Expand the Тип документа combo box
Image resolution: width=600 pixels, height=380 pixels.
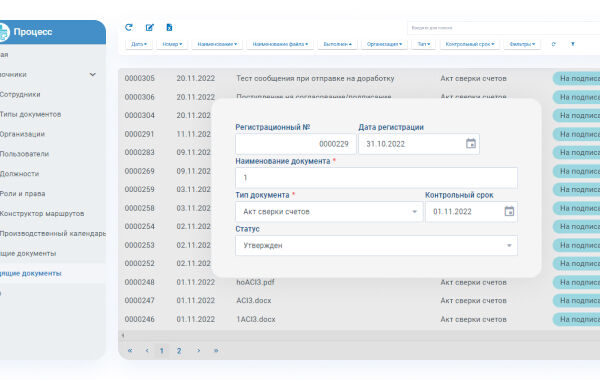tap(414, 212)
